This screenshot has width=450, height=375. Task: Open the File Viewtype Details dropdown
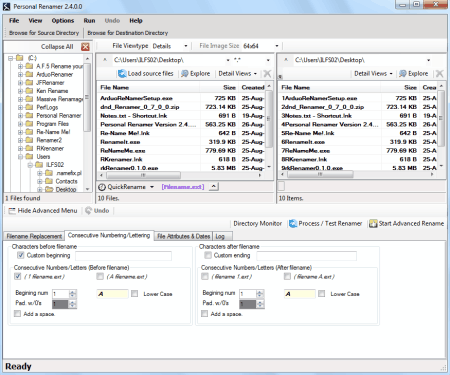click(x=186, y=46)
